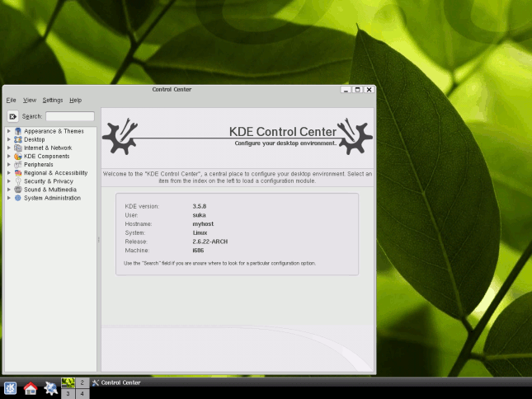Expand the System Administration tree node
Screen dimensions: 532x399
coord(9,198)
